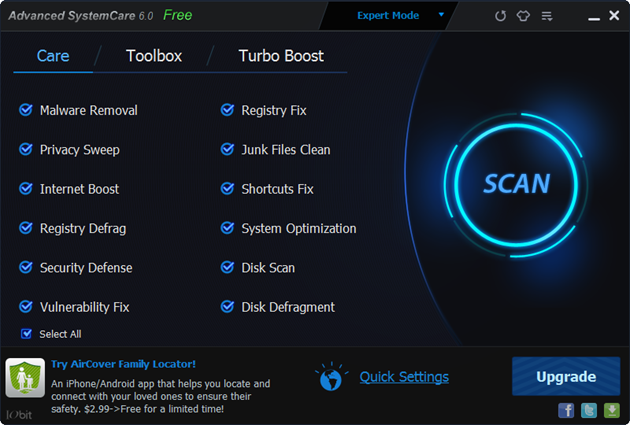Click the Quick Settings globe icon
Screen dimensions: 630x425
330,377
